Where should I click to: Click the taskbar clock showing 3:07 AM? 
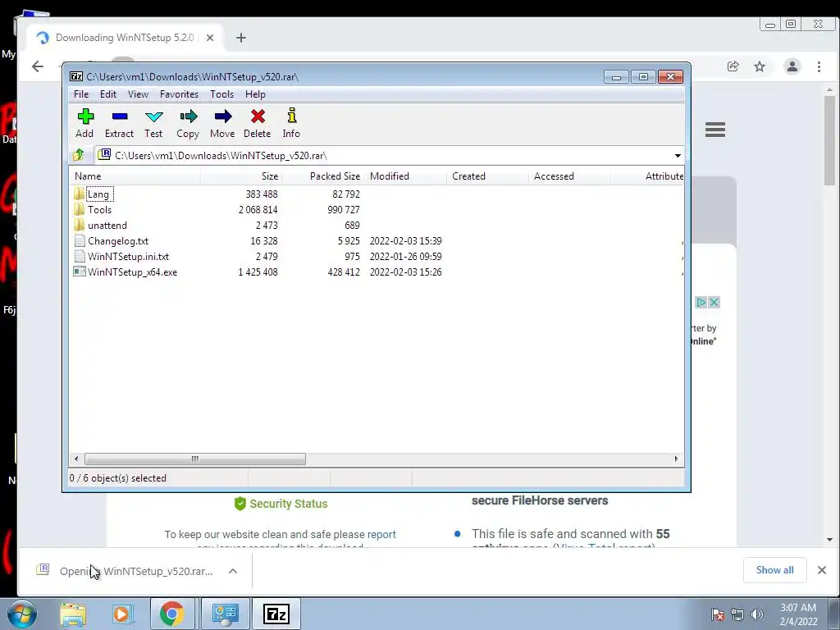coord(798,614)
